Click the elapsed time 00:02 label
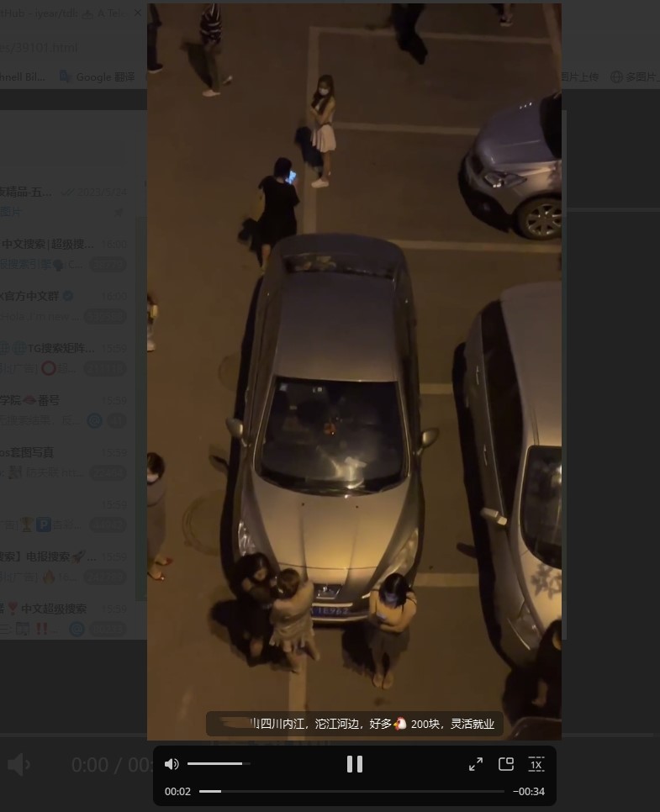Image resolution: width=660 pixels, height=812 pixels. [177, 791]
